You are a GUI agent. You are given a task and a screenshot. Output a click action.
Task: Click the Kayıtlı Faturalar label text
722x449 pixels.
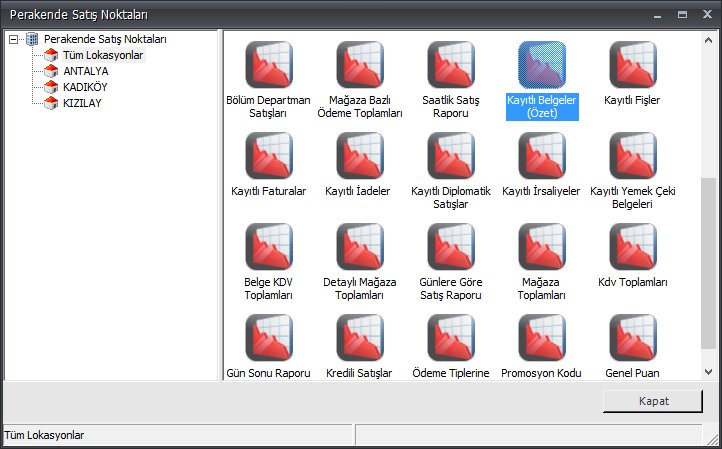pos(268,191)
